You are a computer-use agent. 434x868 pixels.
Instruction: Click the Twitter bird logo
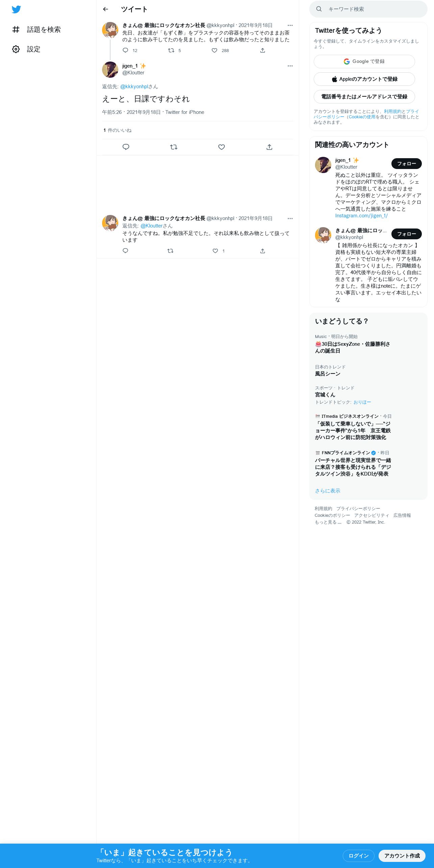point(16,9)
